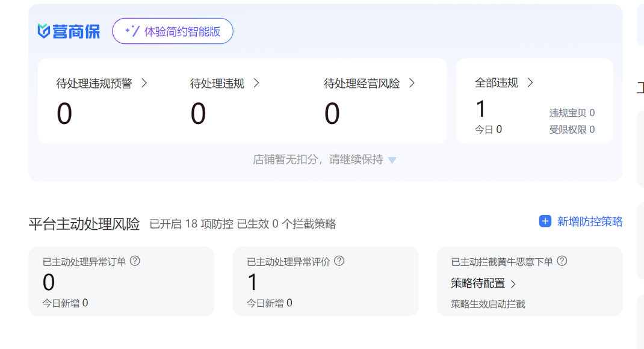Open 待处理违规预警 via its chevron arrow
The height and width of the screenshot is (349, 644).
(x=144, y=83)
